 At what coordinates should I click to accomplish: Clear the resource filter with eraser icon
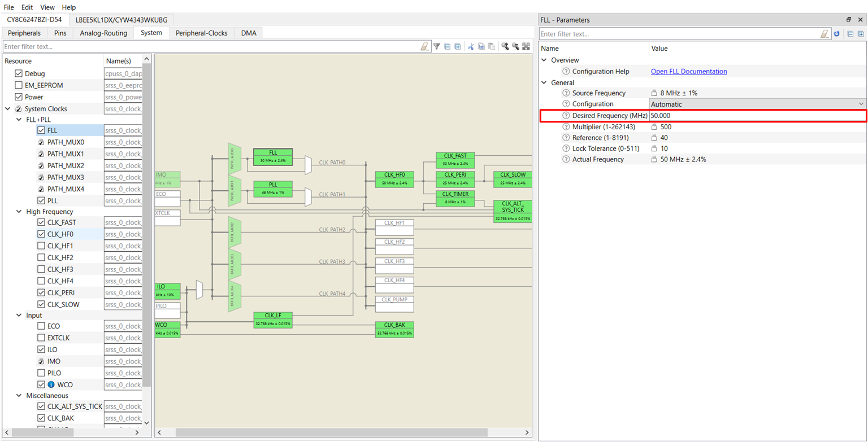pos(426,46)
